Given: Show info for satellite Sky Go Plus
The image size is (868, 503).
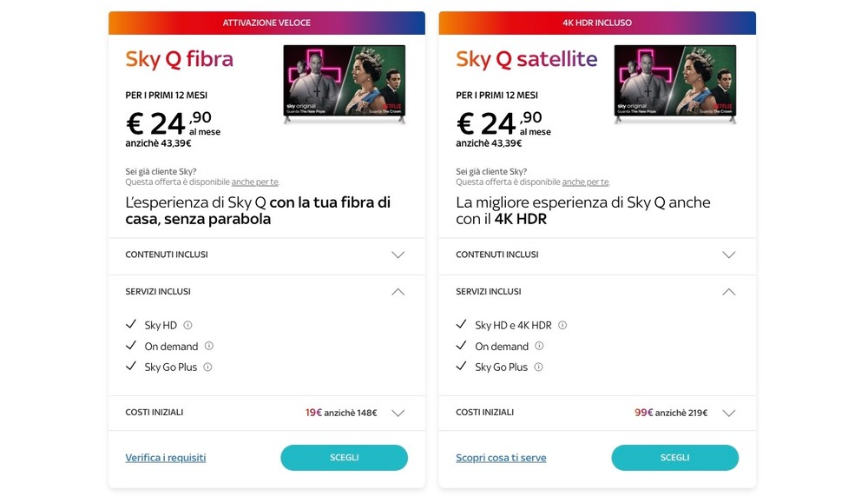Looking at the screenshot, I should (538, 367).
